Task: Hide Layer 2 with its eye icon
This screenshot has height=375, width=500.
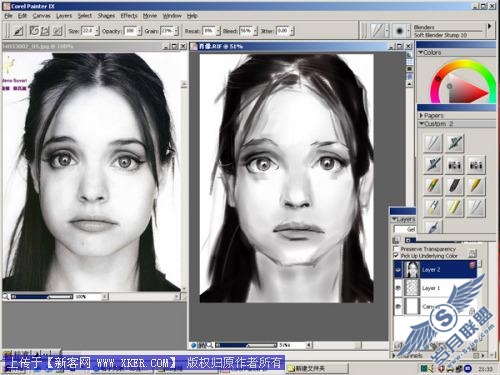Action: pyautogui.click(x=398, y=270)
